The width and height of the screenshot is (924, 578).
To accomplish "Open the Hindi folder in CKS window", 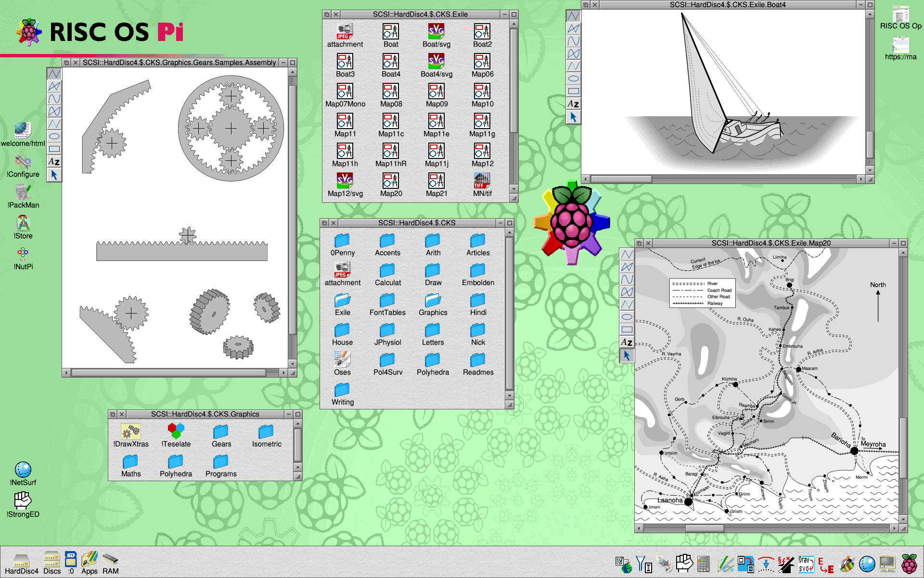I will (x=478, y=304).
